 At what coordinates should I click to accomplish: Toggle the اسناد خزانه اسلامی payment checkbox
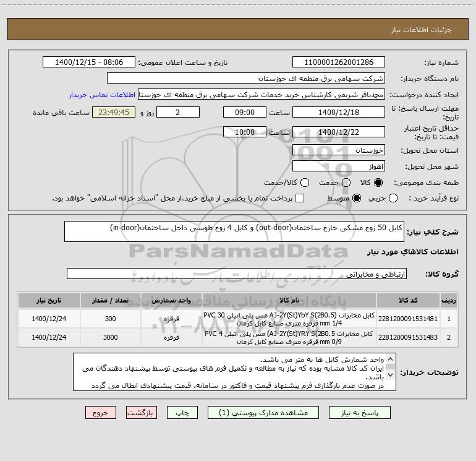pos(300,198)
